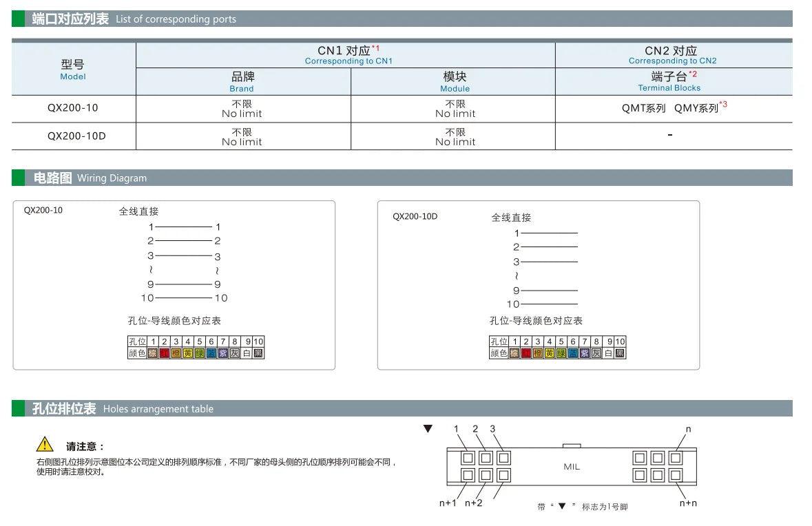Click the MIL label on the connector
The image size is (812, 526).
[x=572, y=467]
